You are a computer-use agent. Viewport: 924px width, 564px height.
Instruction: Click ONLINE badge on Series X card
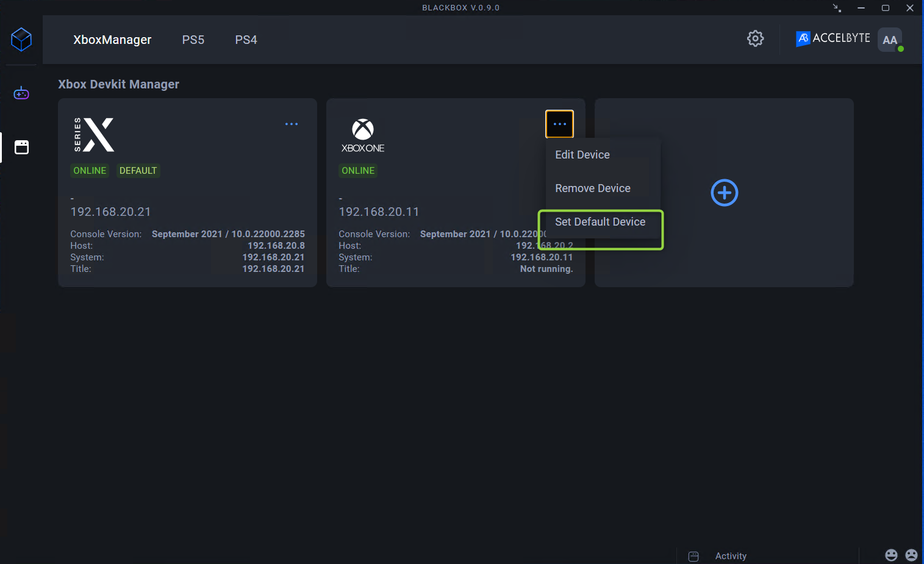(90, 171)
